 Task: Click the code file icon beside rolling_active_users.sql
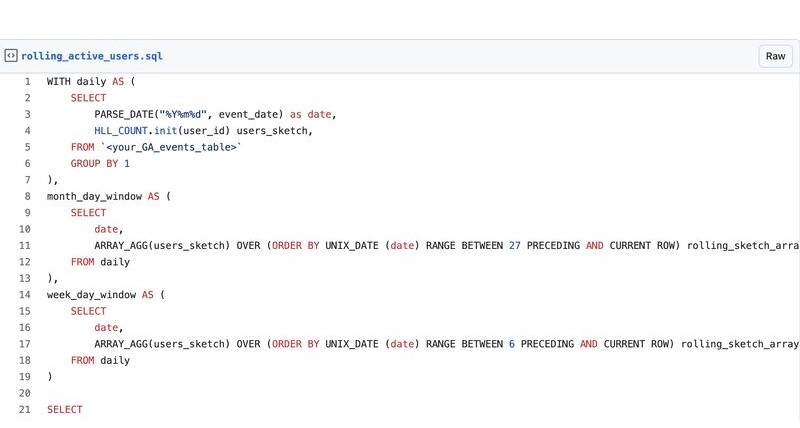tap(11, 56)
